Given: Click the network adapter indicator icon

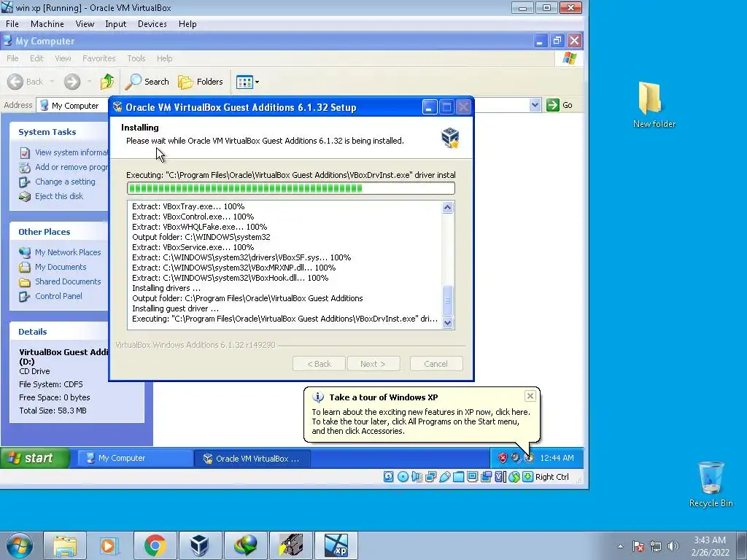Looking at the screenshot, I should (x=430, y=477).
